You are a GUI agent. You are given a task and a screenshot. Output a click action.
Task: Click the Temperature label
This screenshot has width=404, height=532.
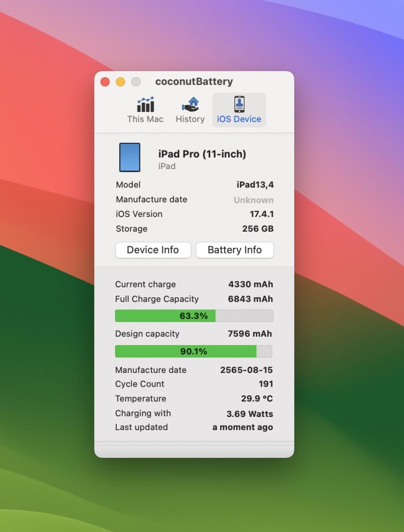click(140, 399)
